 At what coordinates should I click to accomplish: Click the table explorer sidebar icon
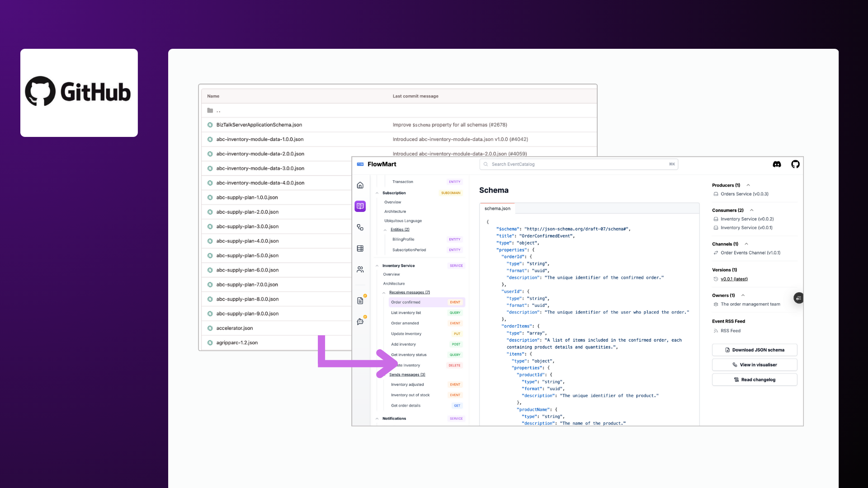coord(360,249)
